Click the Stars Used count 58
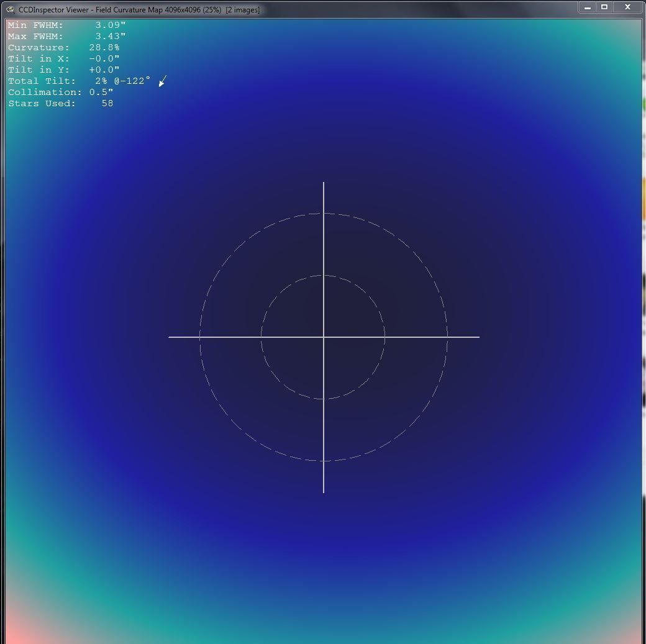The width and height of the screenshot is (646, 644). pos(107,104)
